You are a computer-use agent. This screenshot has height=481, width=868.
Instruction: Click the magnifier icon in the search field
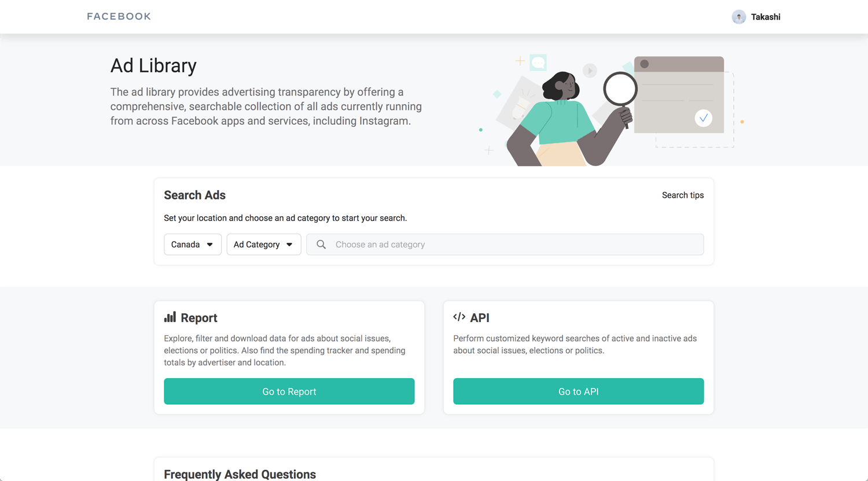click(321, 245)
